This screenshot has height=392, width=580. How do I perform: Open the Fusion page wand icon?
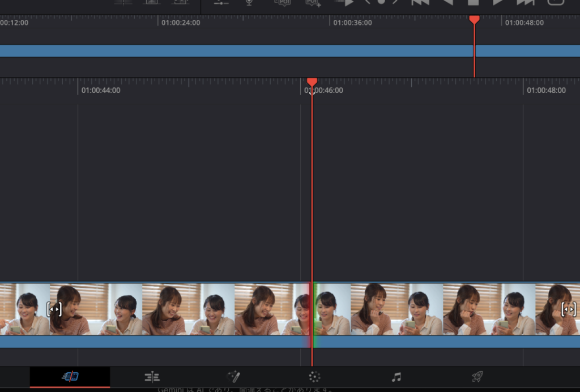point(233,377)
